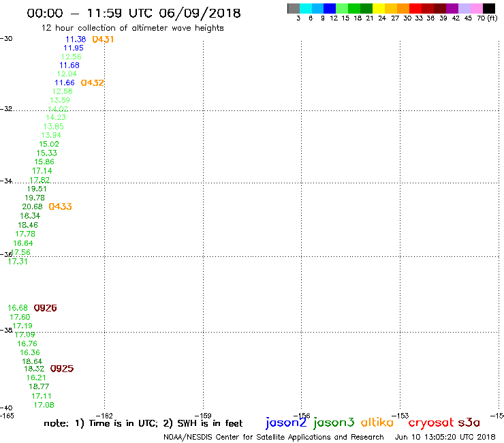
Task: Select the wave height '19.78'
Action: click(35, 198)
